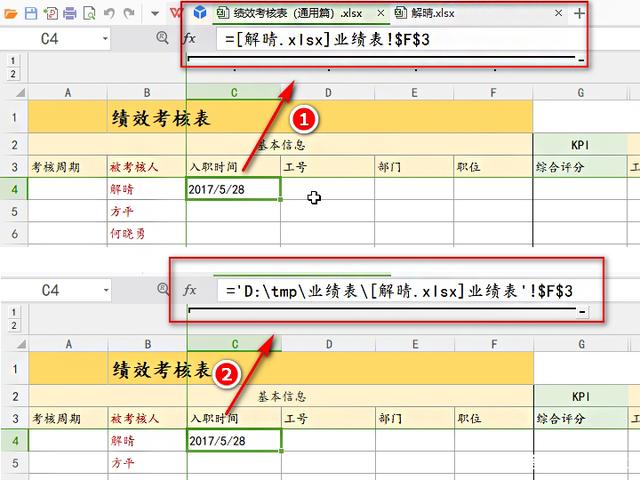Click the Redo arrow icon
The image size is (640, 480).
tap(129, 13)
